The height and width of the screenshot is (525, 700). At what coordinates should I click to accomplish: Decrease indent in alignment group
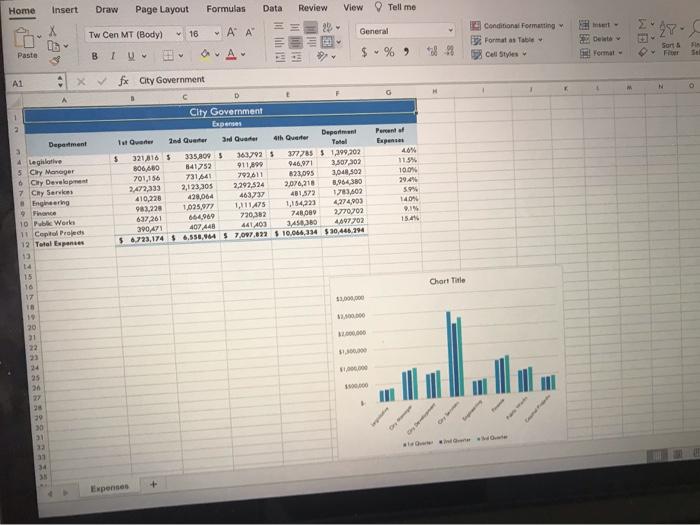279,58
